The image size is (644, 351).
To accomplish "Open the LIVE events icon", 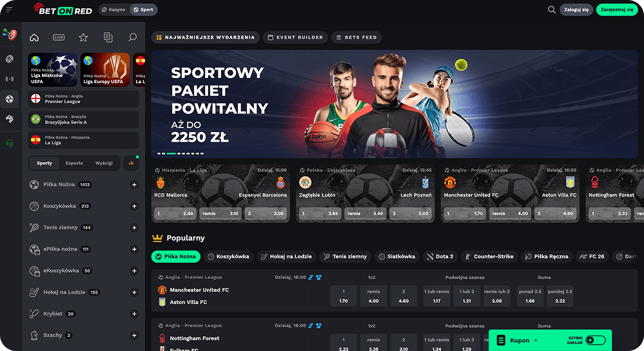I will tap(59, 37).
